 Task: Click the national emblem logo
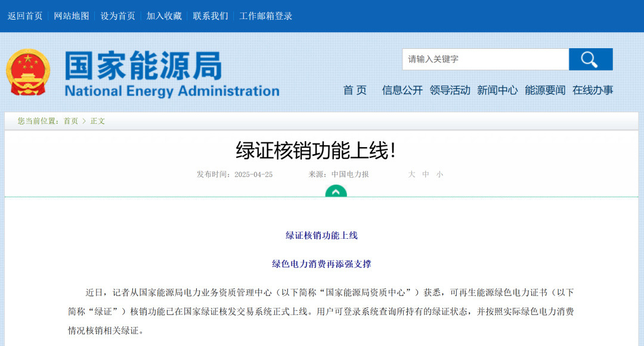click(28, 73)
